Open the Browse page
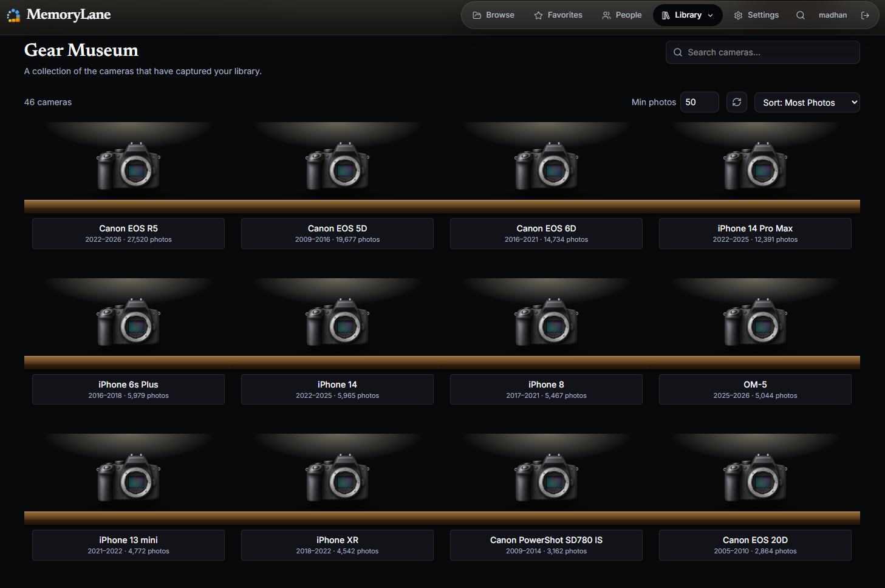 pos(494,15)
